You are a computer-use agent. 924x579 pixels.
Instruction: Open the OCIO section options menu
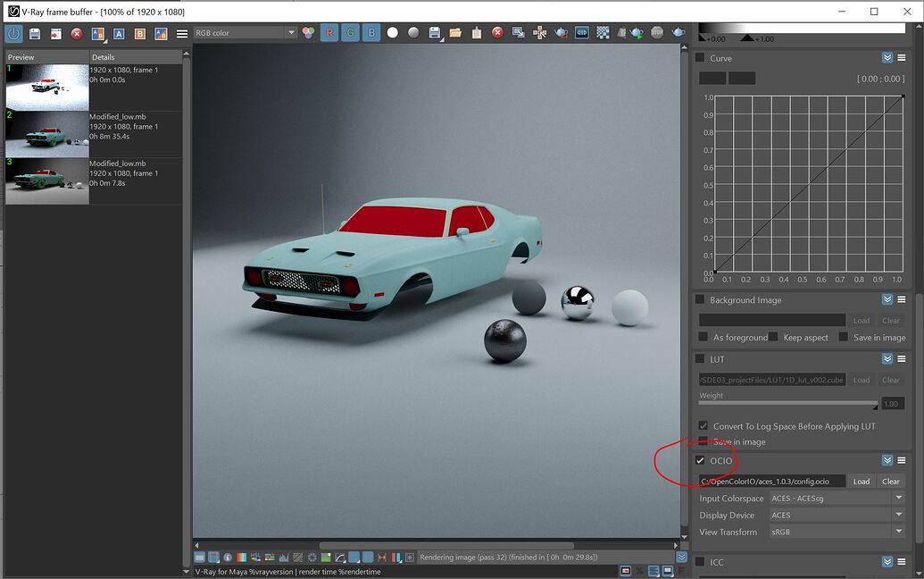point(902,460)
